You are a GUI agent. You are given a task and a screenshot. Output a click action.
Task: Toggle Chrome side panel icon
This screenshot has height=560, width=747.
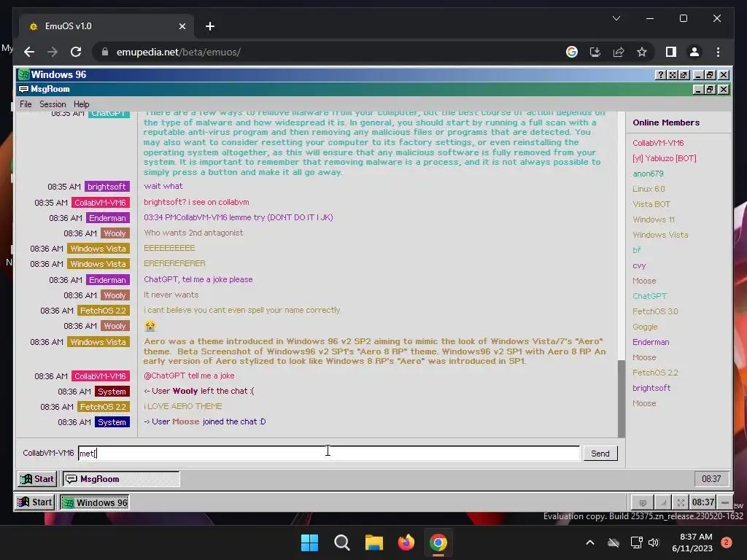click(x=671, y=52)
